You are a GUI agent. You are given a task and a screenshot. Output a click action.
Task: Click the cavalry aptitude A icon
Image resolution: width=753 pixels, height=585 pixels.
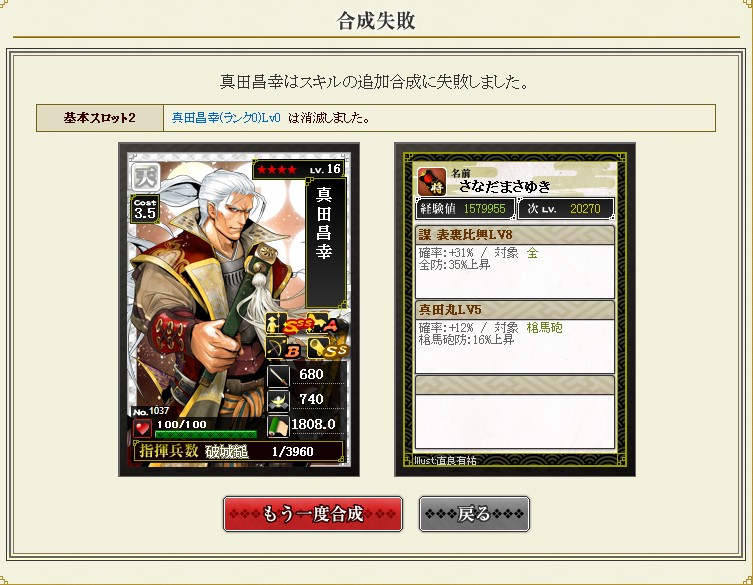(323, 324)
